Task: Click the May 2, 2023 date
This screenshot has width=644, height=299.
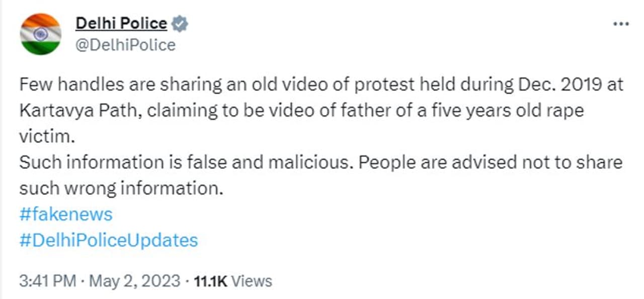Action: point(134,281)
